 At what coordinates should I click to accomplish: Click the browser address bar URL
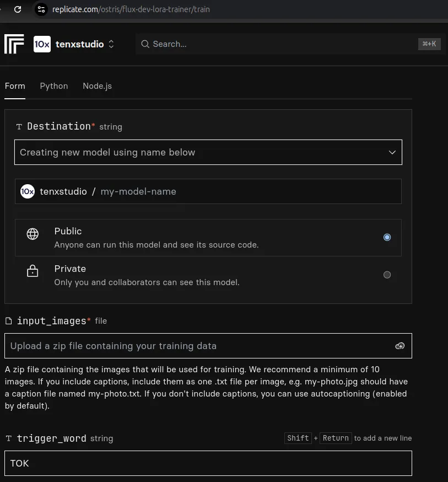[x=131, y=9]
